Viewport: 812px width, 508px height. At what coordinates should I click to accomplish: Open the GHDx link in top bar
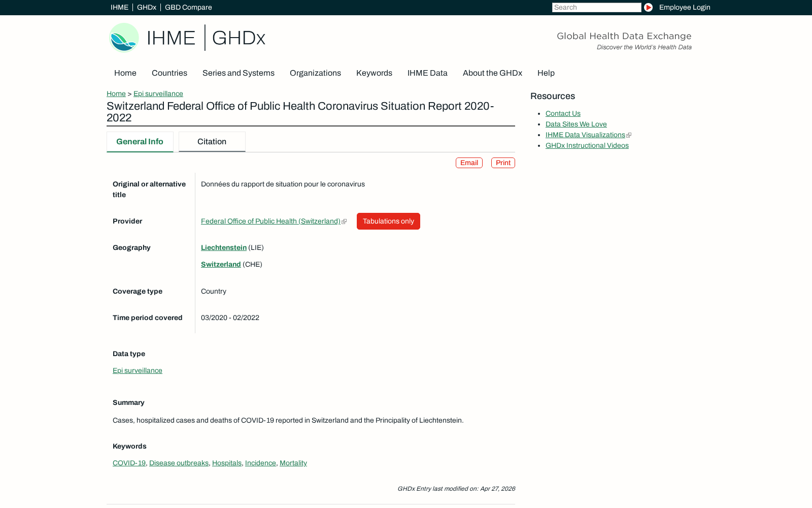click(147, 7)
